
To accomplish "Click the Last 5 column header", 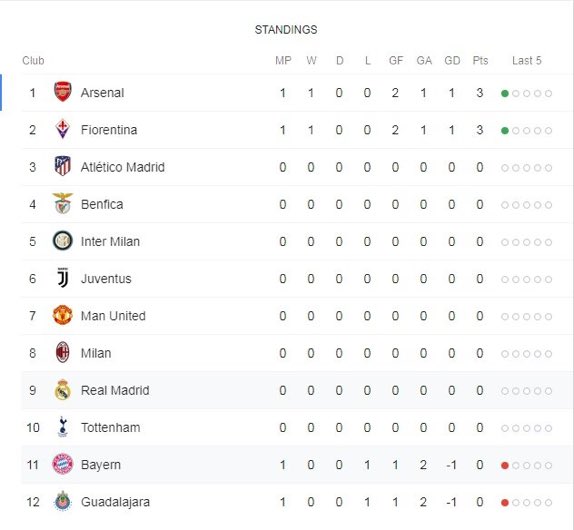I will point(526,60).
